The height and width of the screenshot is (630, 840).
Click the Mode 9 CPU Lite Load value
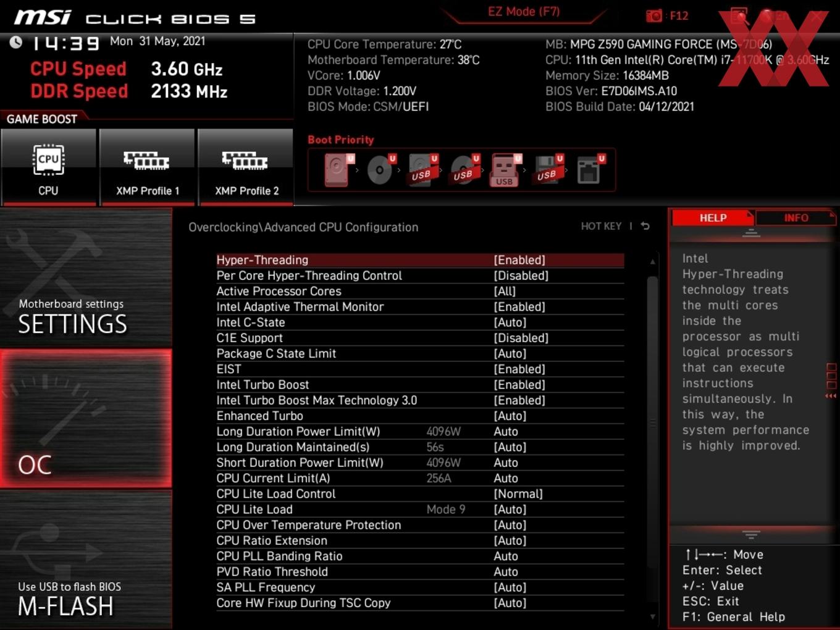(x=446, y=510)
